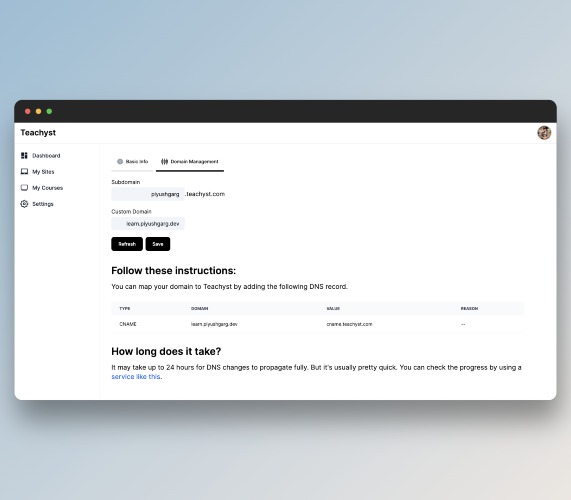This screenshot has width=571, height=500.
Task: Switch to the Basic Info tab
Action: [x=133, y=162]
